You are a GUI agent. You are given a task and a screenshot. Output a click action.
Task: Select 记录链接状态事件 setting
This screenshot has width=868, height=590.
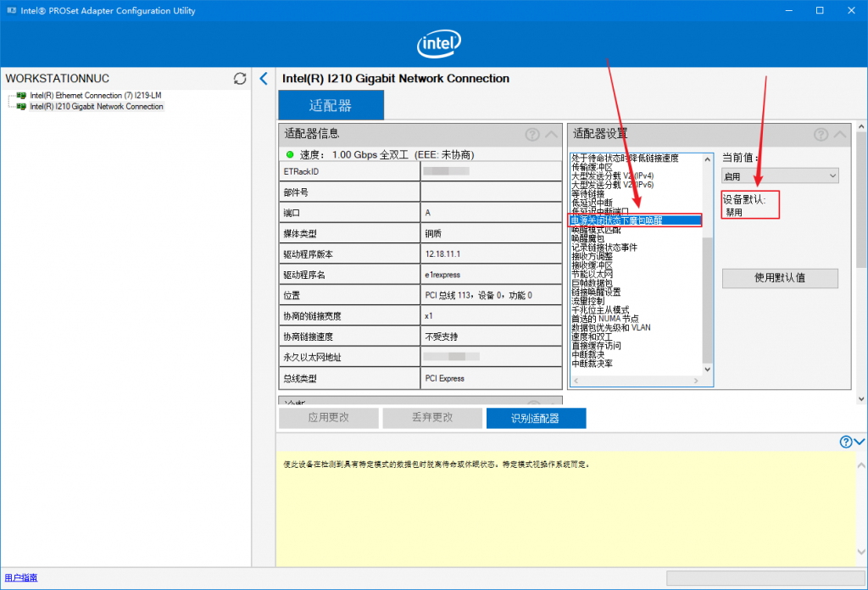point(604,248)
